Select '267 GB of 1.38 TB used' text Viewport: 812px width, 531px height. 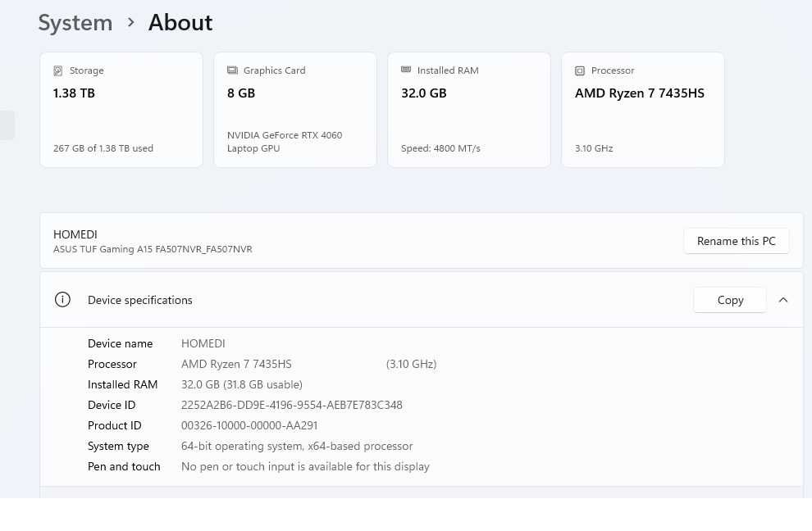tap(103, 148)
